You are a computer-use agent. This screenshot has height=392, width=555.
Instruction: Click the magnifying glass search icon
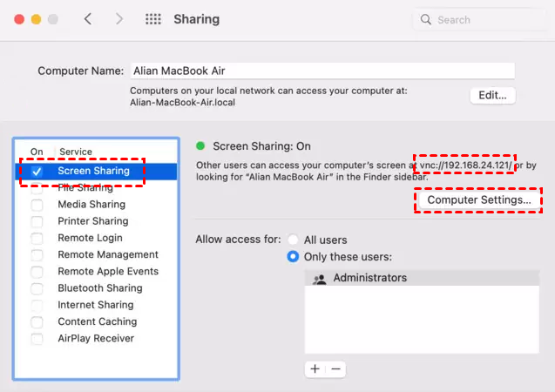click(426, 19)
